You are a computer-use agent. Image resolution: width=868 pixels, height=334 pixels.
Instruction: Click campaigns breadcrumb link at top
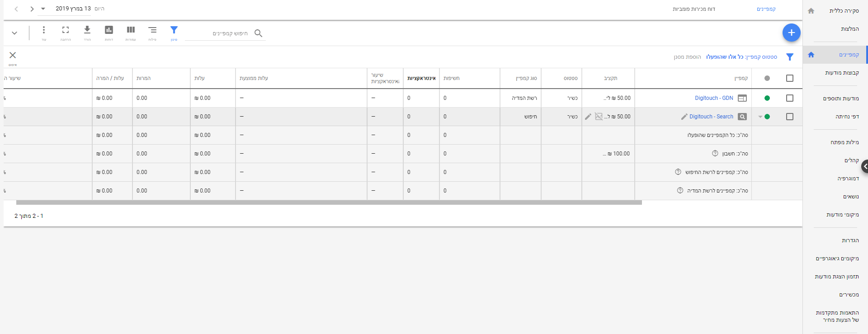click(766, 9)
